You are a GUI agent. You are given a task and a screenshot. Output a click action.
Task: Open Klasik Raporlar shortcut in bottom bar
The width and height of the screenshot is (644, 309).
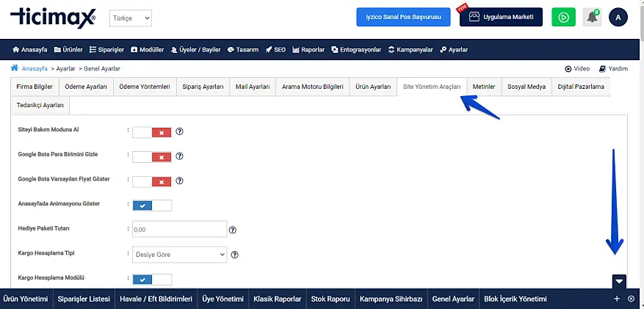[x=278, y=299]
